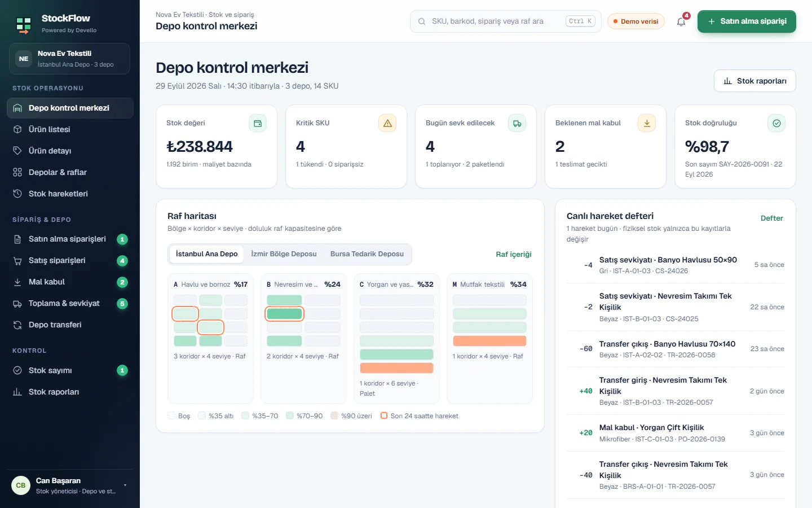Click Demo verisi badge

coord(636,21)
